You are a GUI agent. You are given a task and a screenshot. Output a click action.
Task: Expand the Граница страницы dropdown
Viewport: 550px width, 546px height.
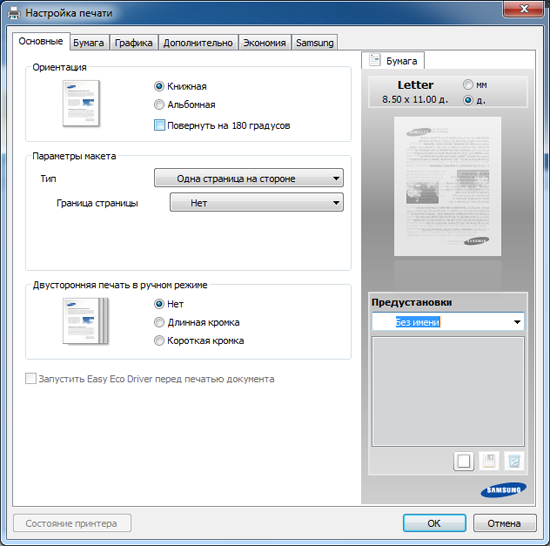256,202
